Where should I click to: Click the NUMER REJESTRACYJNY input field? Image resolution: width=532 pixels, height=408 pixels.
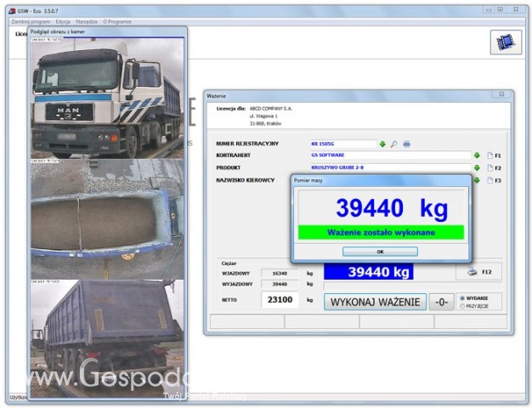(343, 144)
